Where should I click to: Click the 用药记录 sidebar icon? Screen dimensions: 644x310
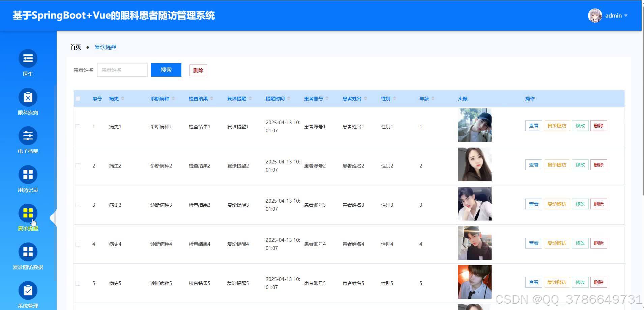pos(28,175)
